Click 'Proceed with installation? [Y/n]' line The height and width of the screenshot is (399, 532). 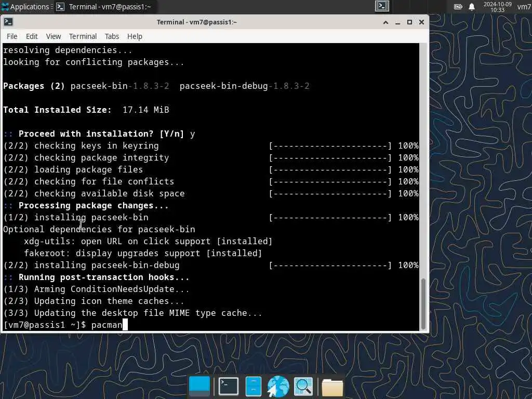[x=99, y=134]
